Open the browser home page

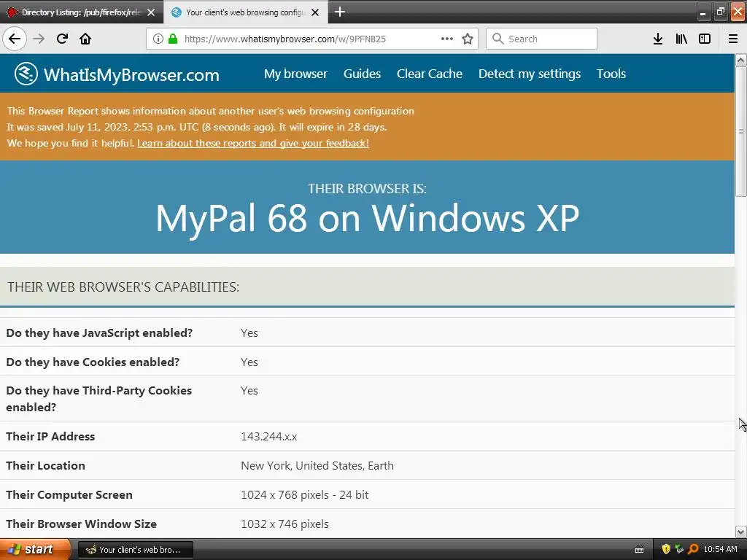click(85, 39)
